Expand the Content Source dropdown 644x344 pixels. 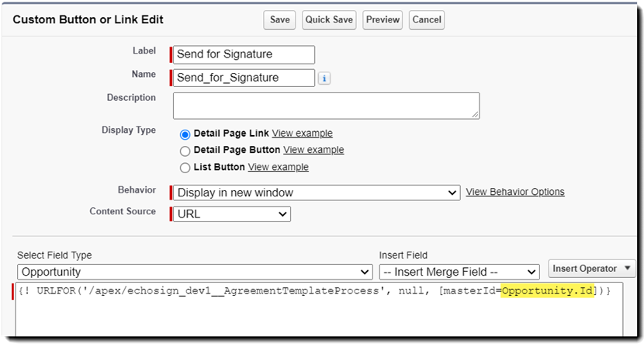coord(231,214)
